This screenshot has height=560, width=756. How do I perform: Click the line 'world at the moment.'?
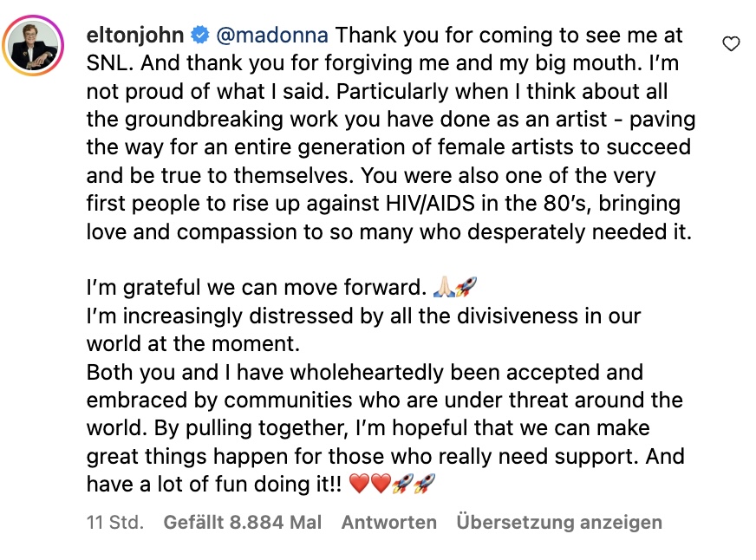192,343
